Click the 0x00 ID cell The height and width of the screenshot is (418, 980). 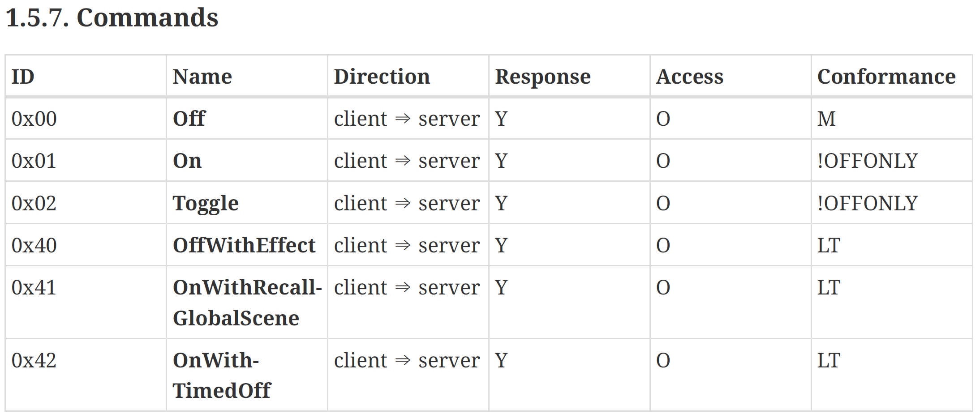pos(34,119)
